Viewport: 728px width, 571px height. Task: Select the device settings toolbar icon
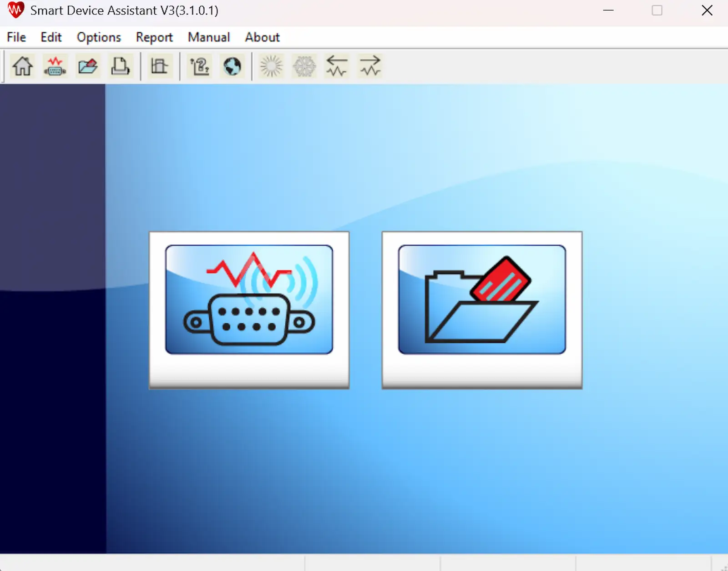[160, 66]
